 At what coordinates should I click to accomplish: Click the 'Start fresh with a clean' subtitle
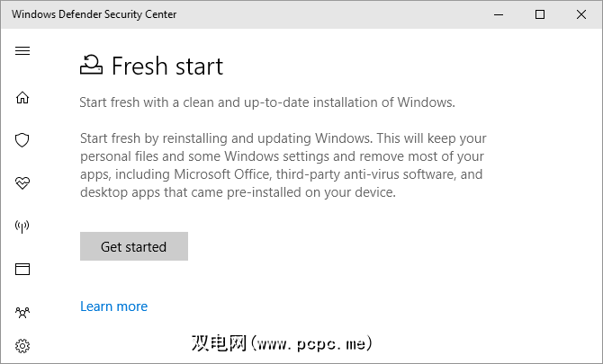click(267, 102)
